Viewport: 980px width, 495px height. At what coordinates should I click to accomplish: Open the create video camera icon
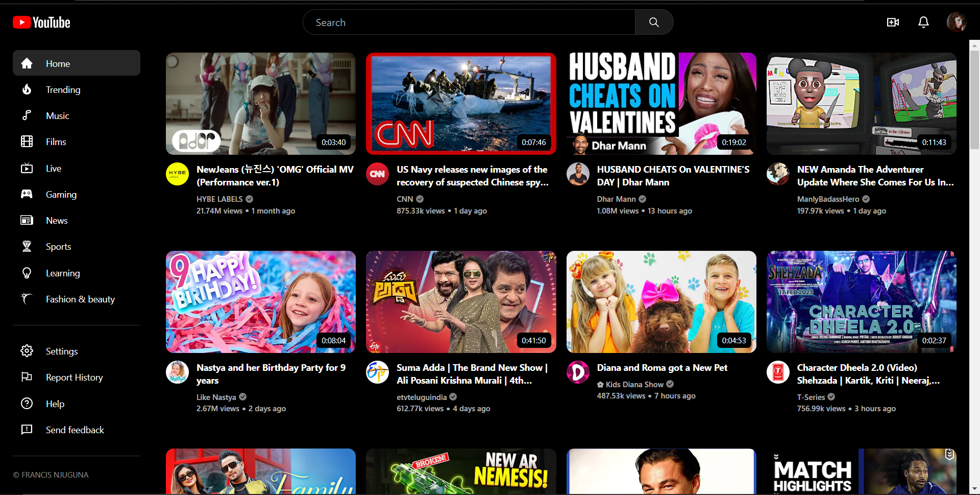(893, 22)
